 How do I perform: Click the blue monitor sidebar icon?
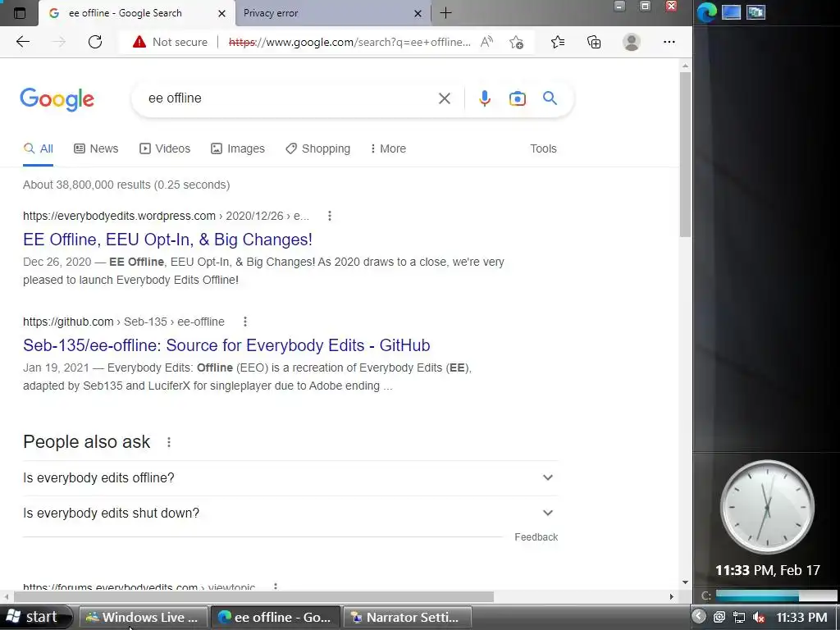[x=731, y=11]
